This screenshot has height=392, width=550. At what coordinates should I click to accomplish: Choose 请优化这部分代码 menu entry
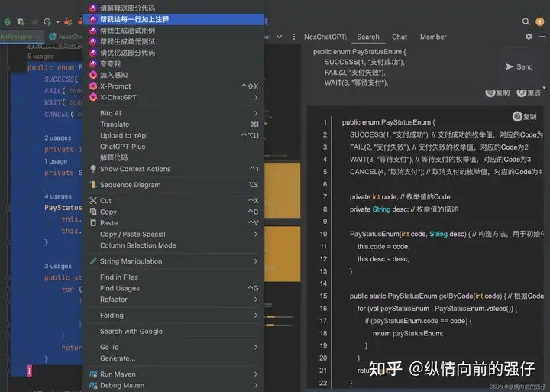coord(173,53)
